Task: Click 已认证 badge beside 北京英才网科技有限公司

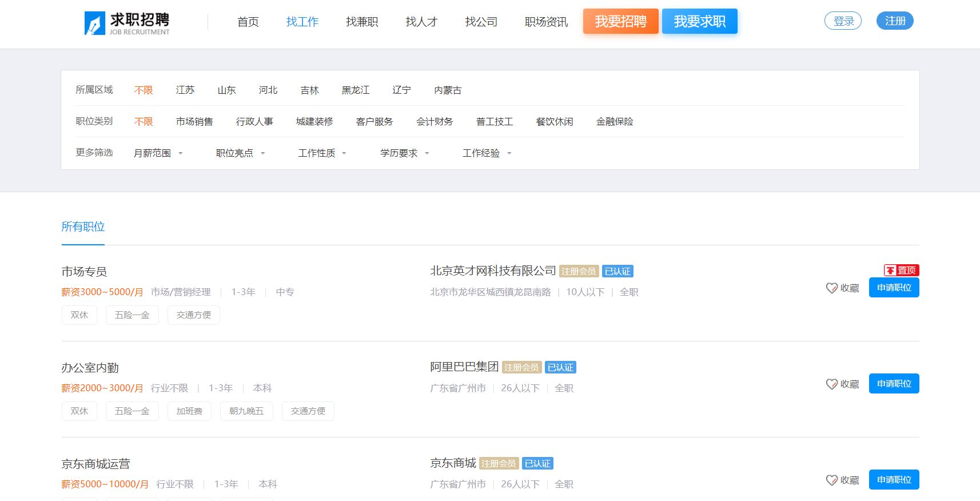Action: [x=618, y=272]
